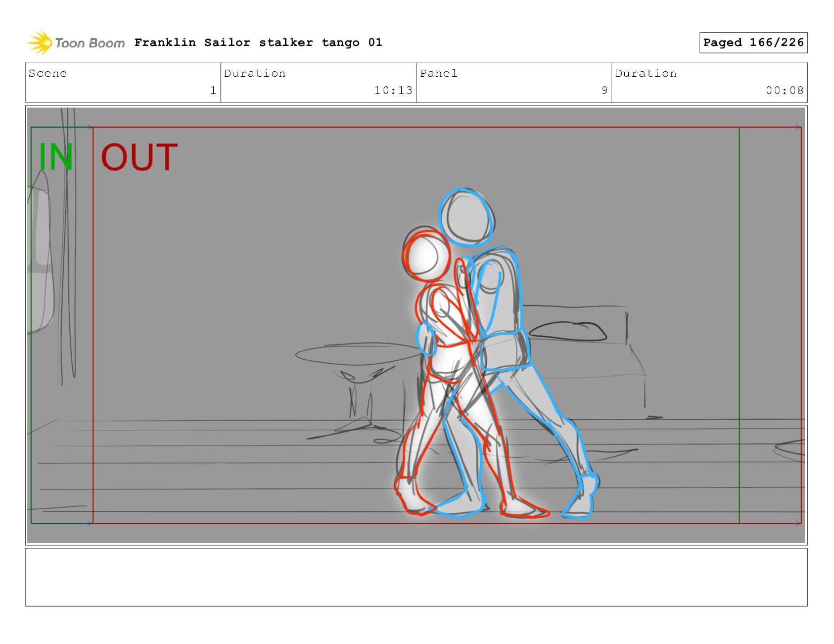834x644 pixels.
Task: Click the panel duration value '00:08'
Action: (x=784, y=90)
